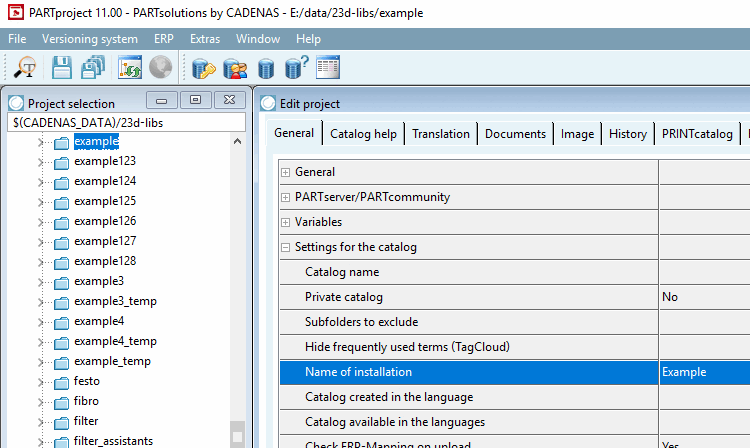Image resolution: width=750 pixels, height=448 pixels.
Task: Click the tree scrollbar up arrow
Action: coord(237,142)
